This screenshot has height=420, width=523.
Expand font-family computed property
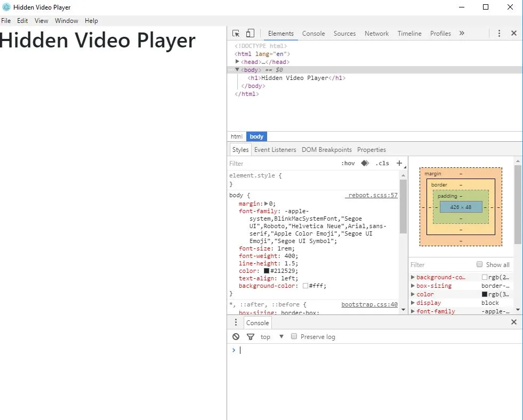click(x=413, y=311)
